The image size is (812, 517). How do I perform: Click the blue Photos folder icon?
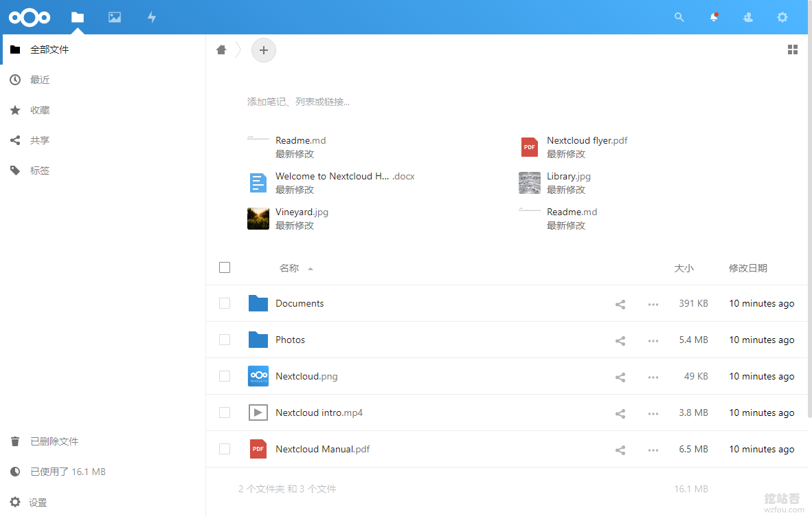pos(258,340)
